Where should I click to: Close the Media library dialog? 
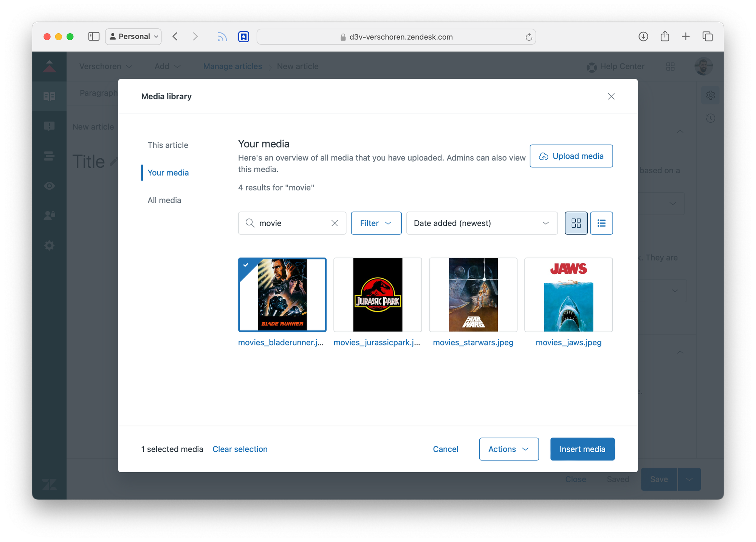pos(611,96)
